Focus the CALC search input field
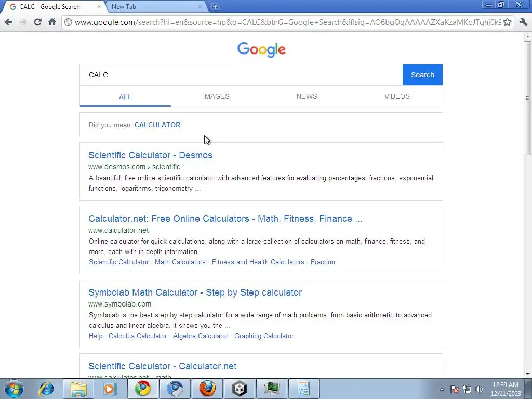The width and height of the screenshot is (532, 399). tap(241, 75)
